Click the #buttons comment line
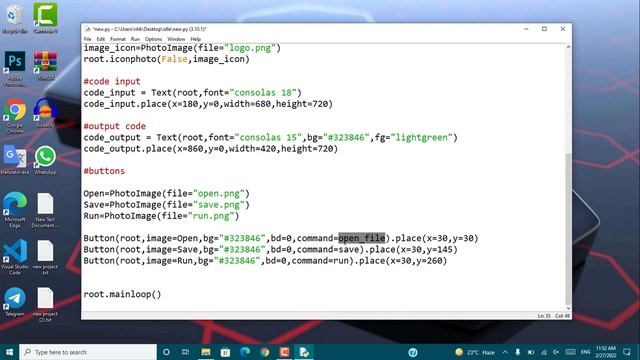 [x=104, y=171]
